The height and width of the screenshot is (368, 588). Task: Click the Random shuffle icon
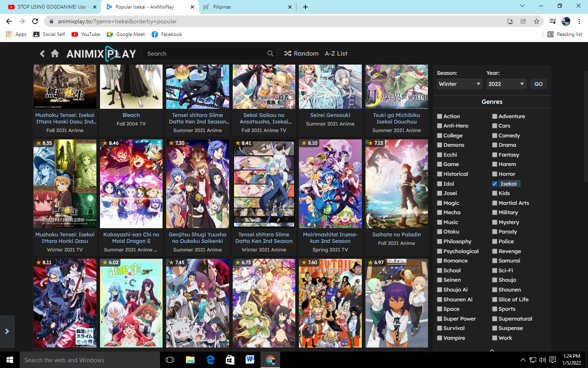288,54
